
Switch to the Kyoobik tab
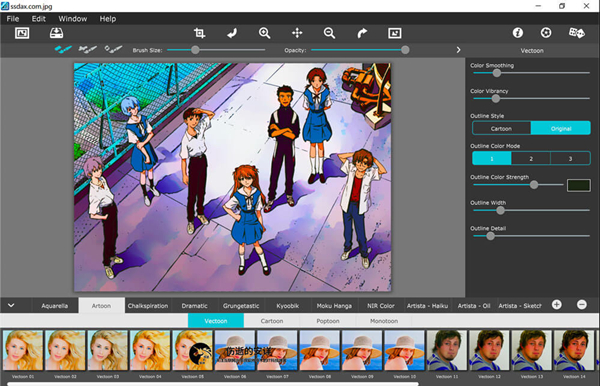coord(288,306)
